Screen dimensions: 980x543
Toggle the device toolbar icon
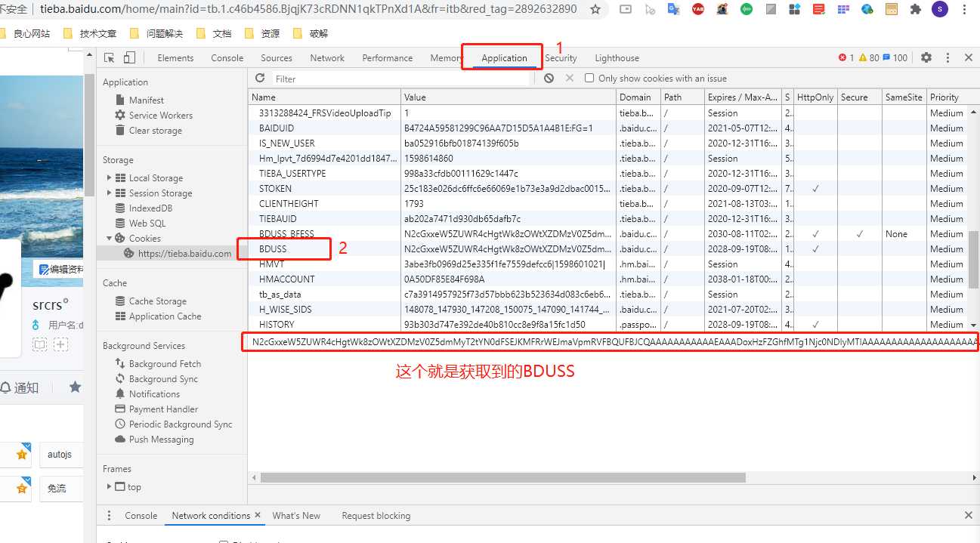click(129, 58)
